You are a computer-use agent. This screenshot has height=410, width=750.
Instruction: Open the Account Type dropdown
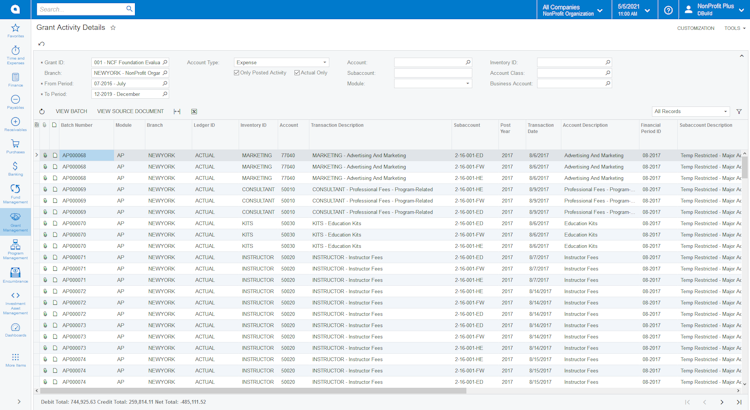click(x=281, y=62)
